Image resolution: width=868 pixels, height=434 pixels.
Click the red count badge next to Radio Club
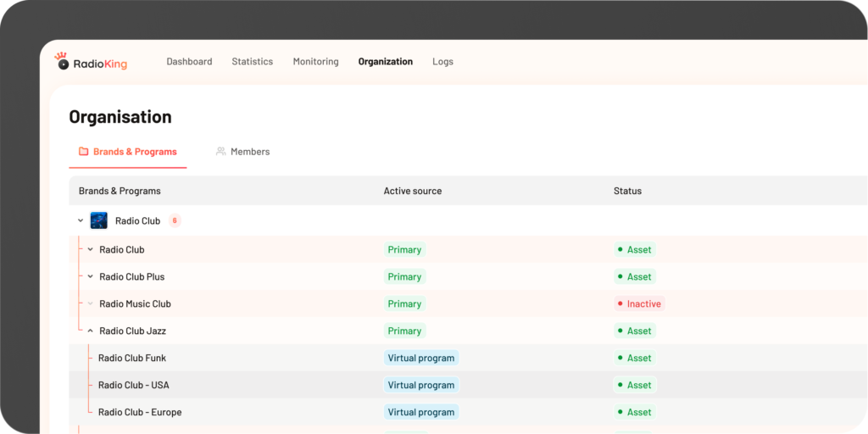point(175,221)
